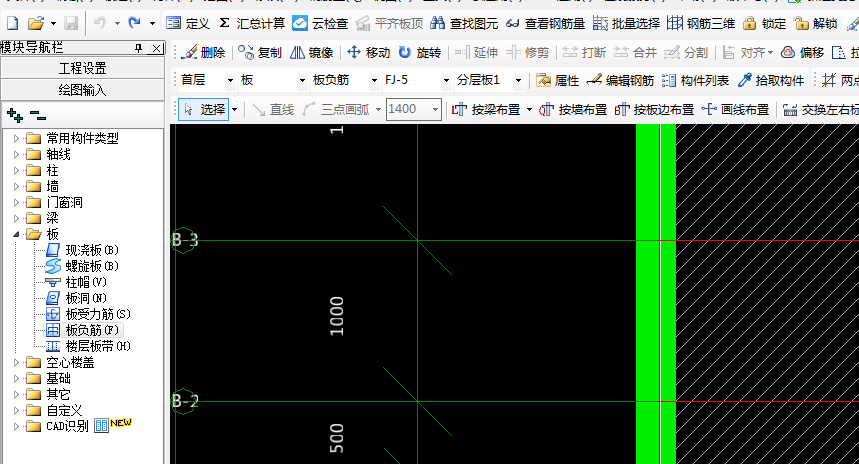859x464 pixels.
Task: Expand the 轴线 tree folder
Action: (x=16, y=154)
